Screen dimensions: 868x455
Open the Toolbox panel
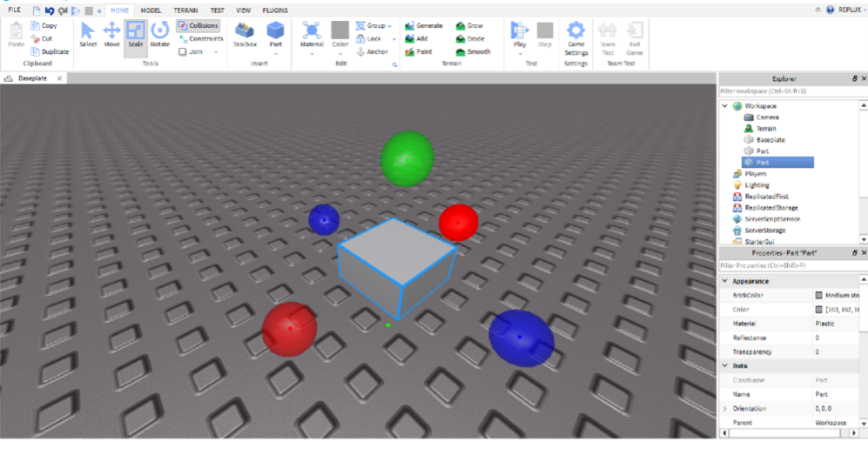(x=245, y=35)
